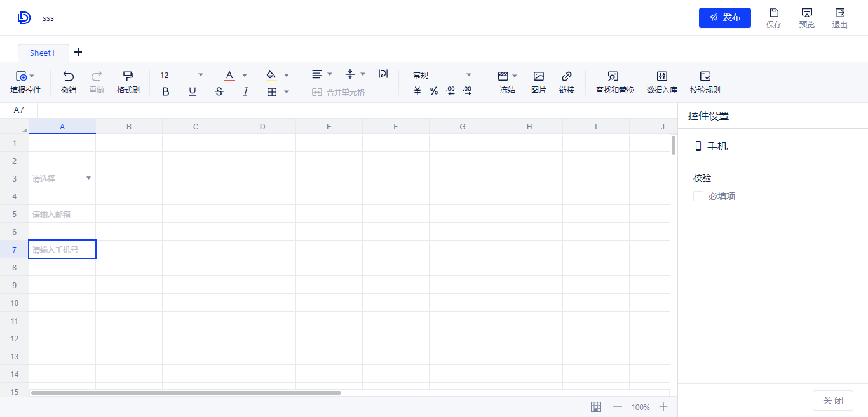Click the zoom in plus button
The width and height of the screenshot is (868, 417).
pos(663,407)
